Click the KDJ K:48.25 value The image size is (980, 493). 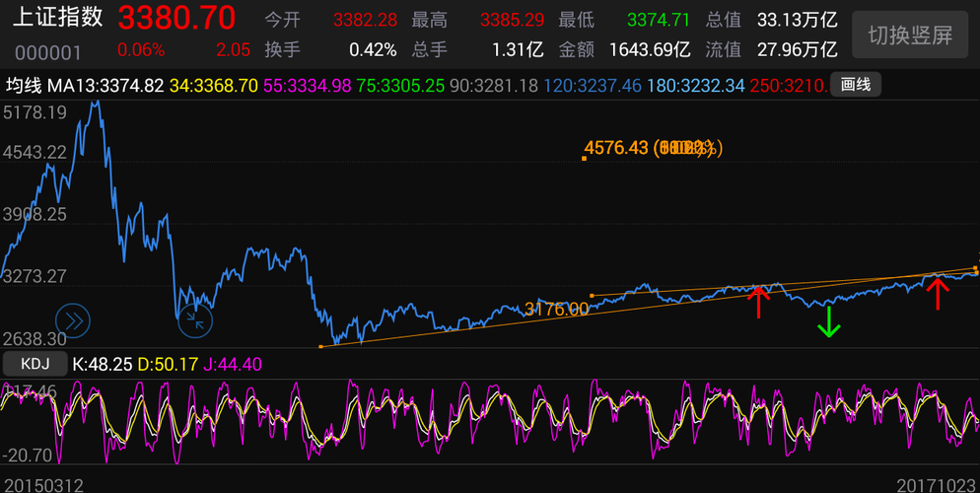coord(103,364)
